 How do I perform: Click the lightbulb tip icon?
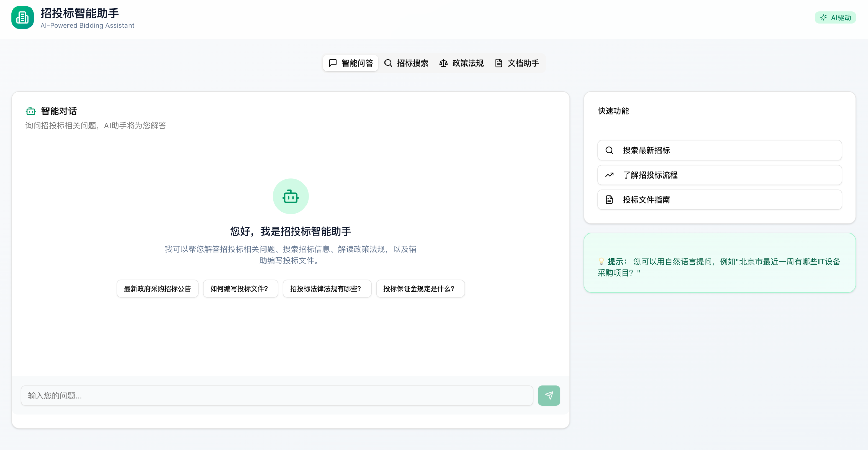pyautogui.click(x=601, y=261)
